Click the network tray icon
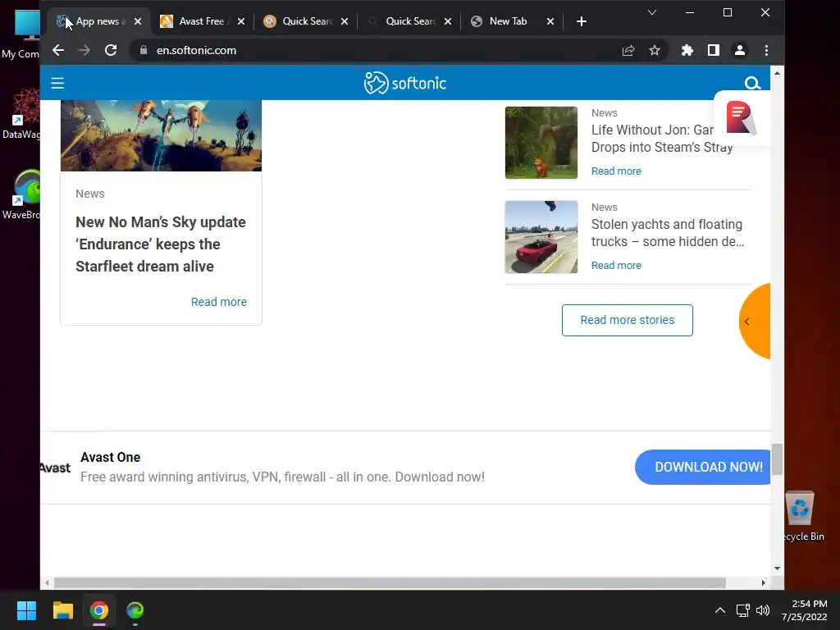This screenshot has height=630, width=840. [x=742, y=610]
